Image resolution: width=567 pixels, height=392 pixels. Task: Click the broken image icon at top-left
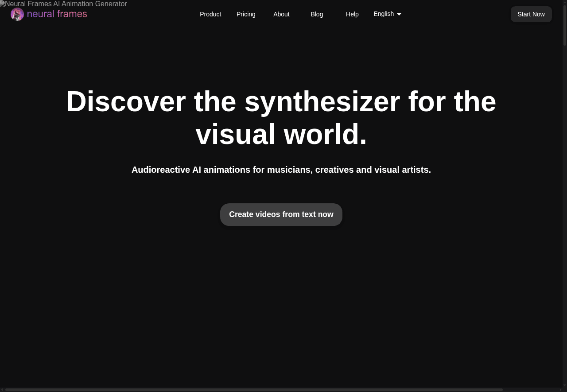(x=2, y=4)
